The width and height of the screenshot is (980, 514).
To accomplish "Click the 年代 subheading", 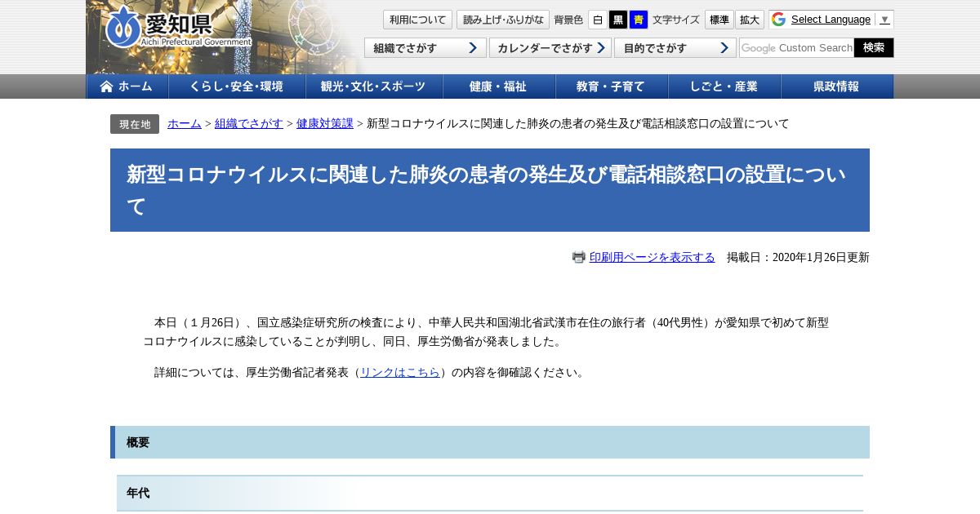I will point(490,494).
